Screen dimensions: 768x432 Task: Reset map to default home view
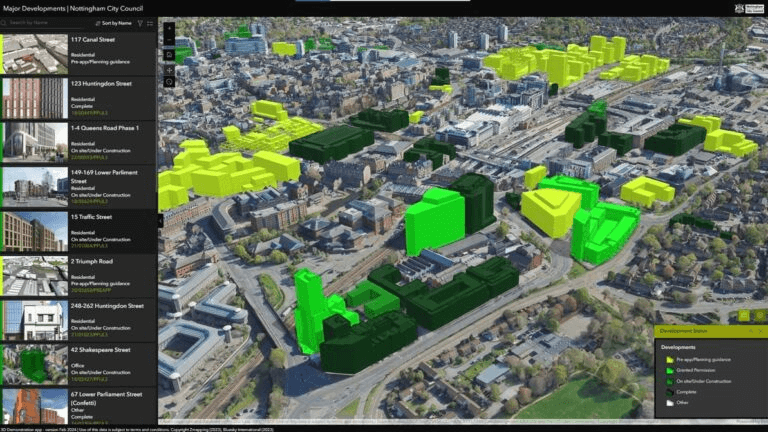click(168, 56)
